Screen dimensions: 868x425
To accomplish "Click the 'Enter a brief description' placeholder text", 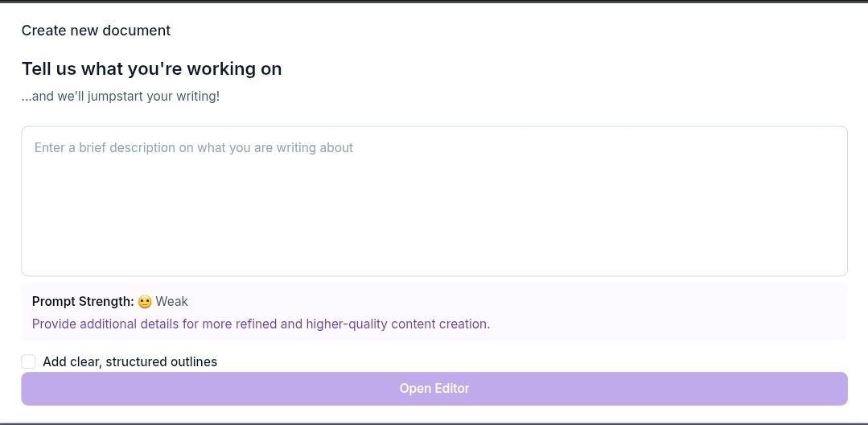I will [194, 148].
